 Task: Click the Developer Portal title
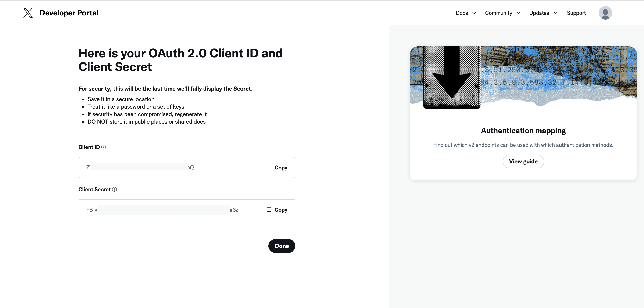pos(69,13)
